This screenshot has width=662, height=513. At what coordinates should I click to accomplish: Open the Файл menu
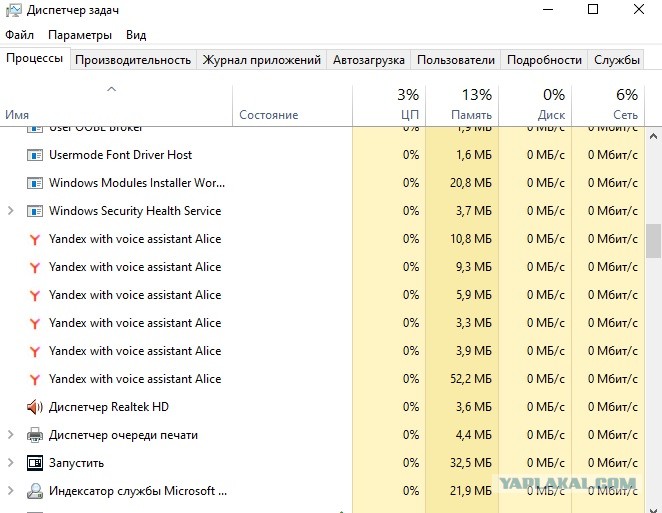click(19, 35)
